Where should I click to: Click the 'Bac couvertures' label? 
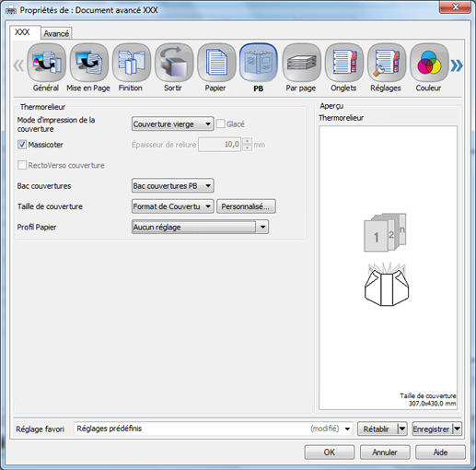coord(44,186)
